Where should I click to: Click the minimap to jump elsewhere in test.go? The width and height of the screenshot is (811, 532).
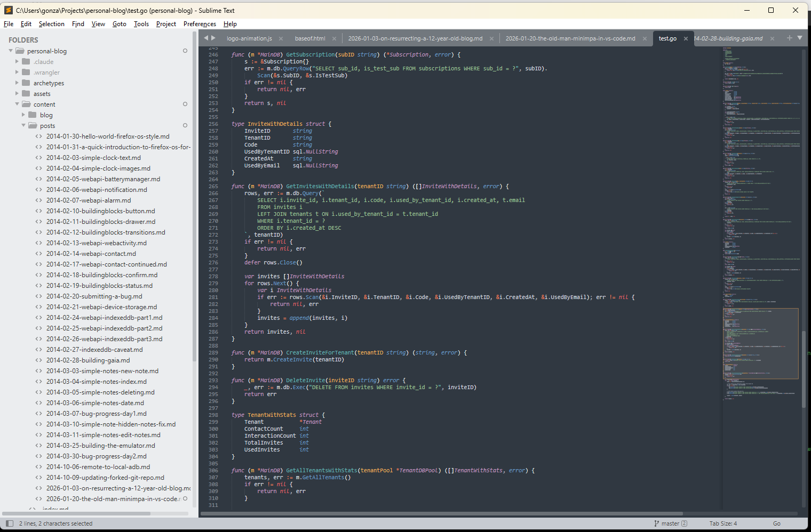click(761, 213)
